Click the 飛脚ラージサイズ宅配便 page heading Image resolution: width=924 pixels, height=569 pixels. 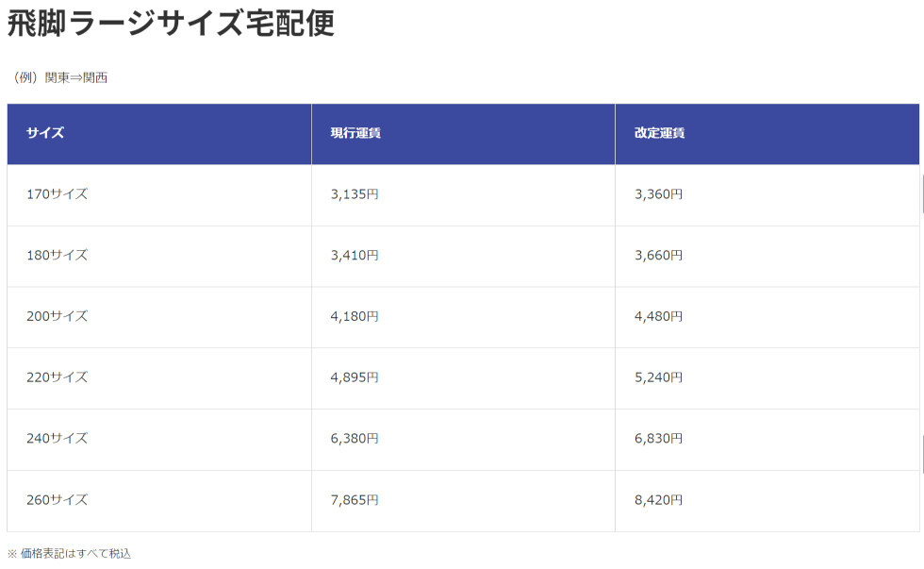point(171,23)
